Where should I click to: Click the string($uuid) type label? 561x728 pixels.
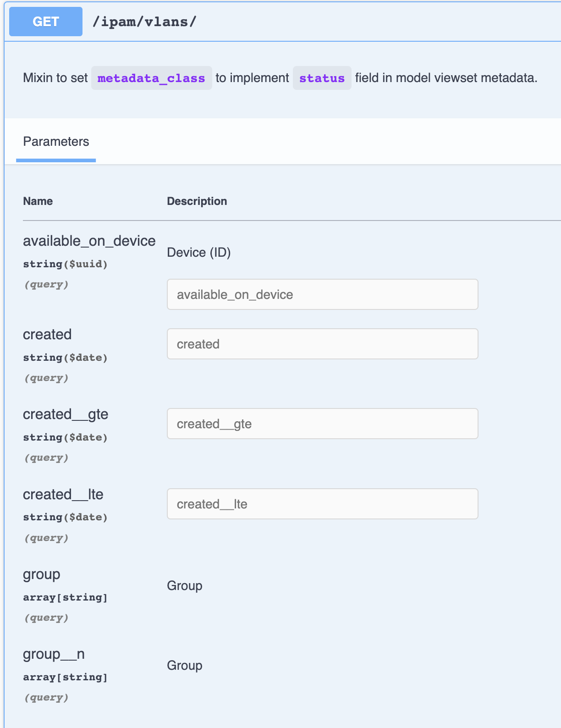click(65, 264)
